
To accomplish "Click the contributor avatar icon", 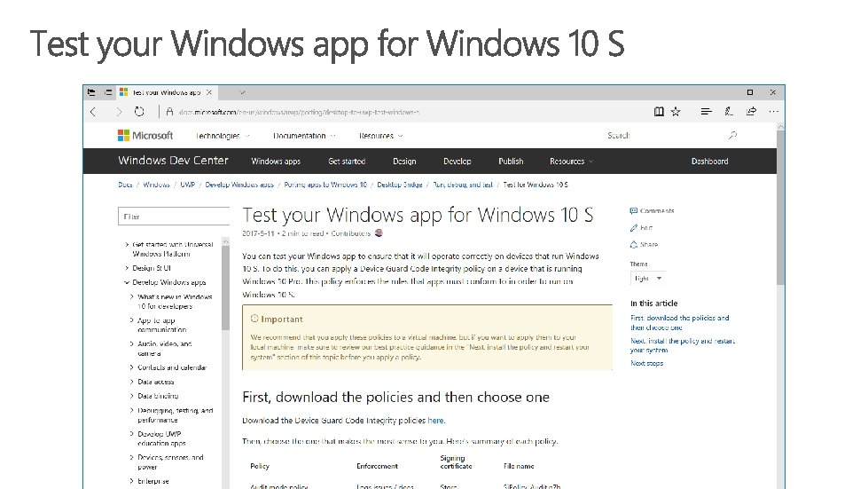I will pos(379,233).
